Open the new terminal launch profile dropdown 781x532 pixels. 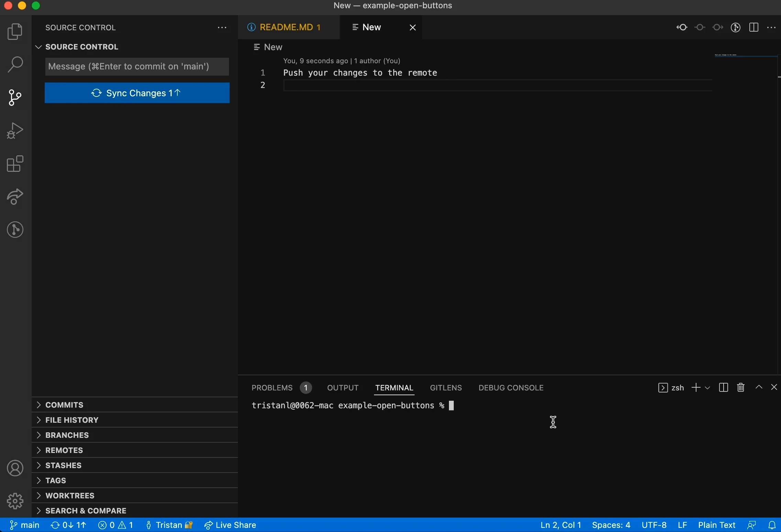tap(707, 388)
